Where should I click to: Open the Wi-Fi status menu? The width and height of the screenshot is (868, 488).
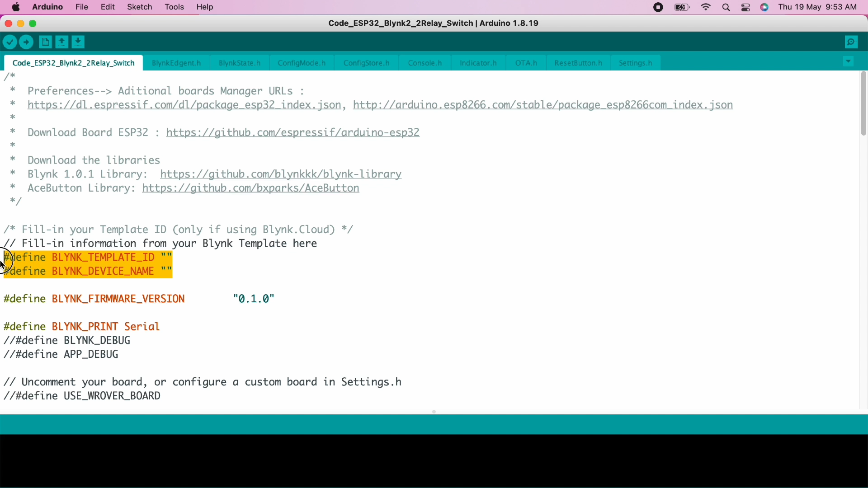coord(707,8)
